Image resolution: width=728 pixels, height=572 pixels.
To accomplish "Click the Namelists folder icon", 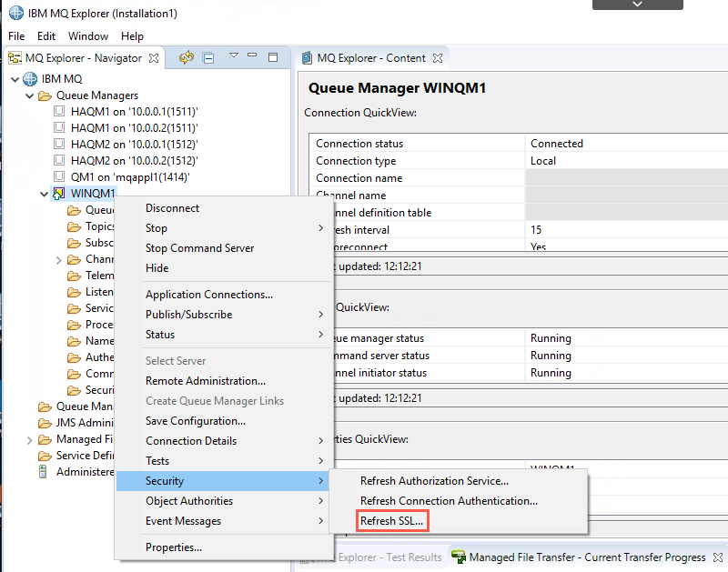I will pyautogui.click(x=74, y=341).
